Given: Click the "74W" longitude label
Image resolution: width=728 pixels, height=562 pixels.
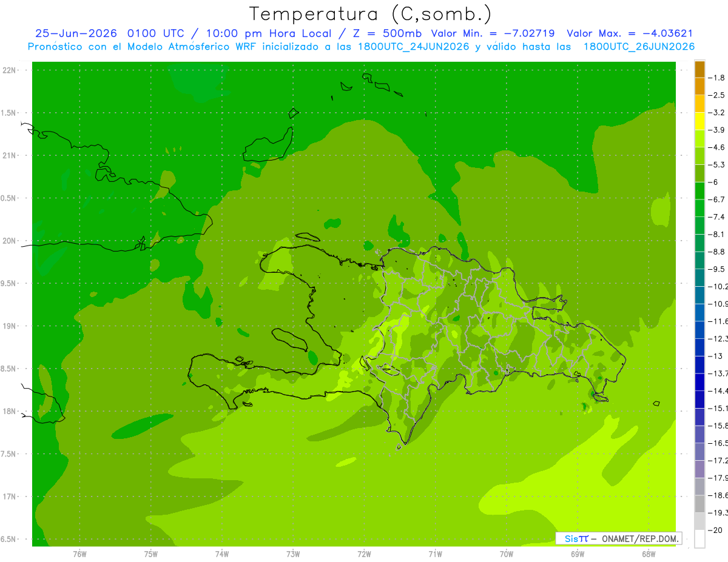Looking at the screenshot, I should [x=222, y=554].
